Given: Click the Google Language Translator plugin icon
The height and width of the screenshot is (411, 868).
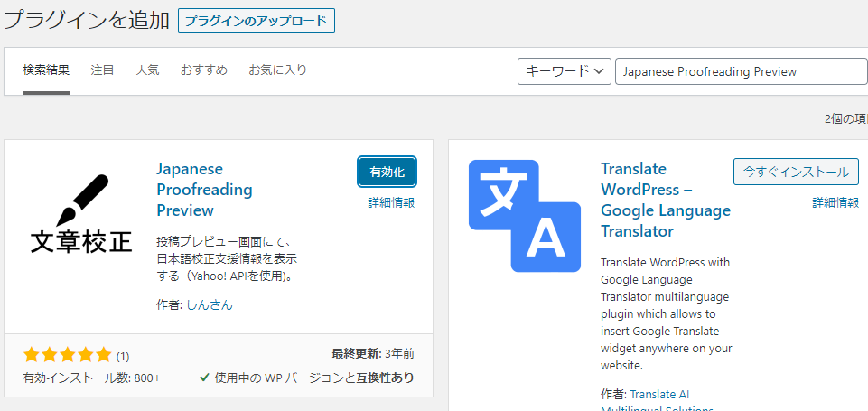Looking at the screenshot, I should point(524,216).
